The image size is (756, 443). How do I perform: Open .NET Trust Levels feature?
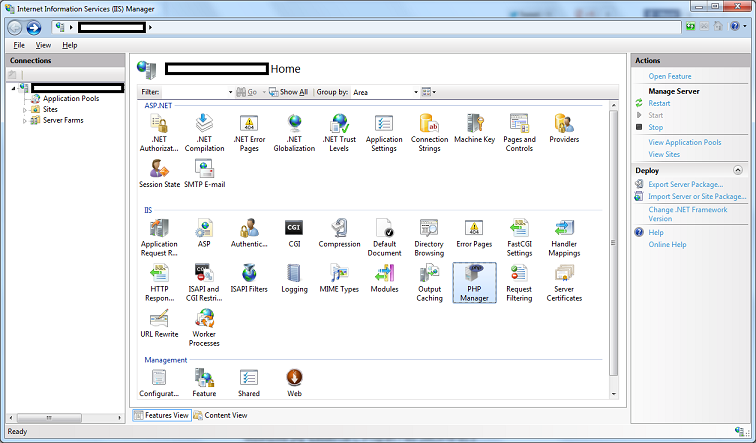pyautogui.click(x=339, y=133)
